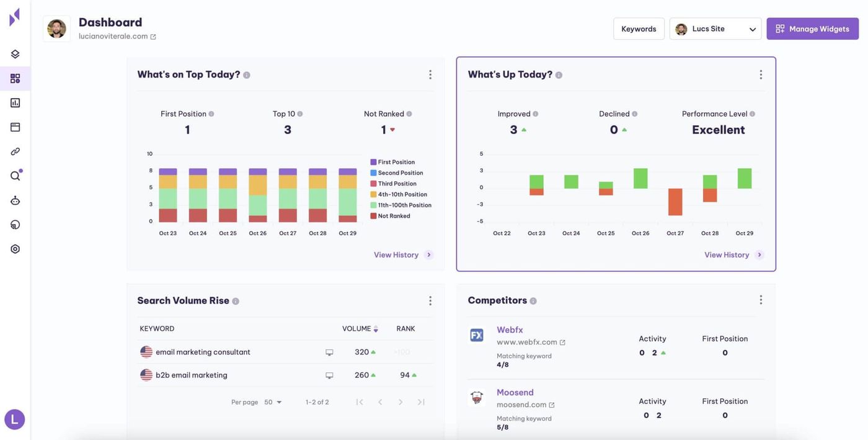
Task: Click the profile photo beside Dashboard title
Action: pyautogui.click(x=56, y=29)
